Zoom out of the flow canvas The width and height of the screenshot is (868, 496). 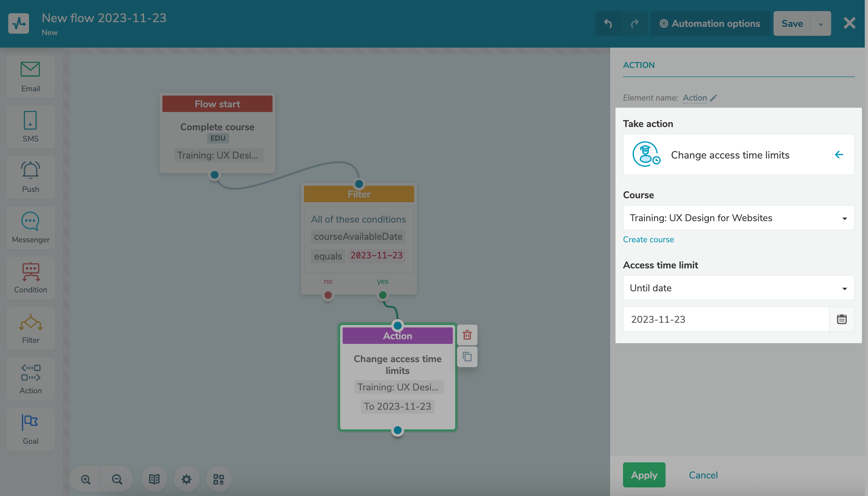point(117,479)
